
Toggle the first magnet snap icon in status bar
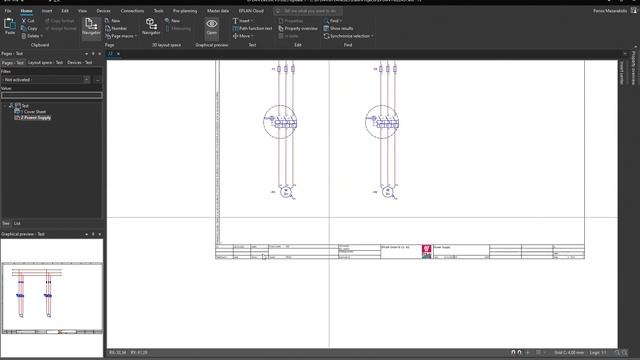513,352
